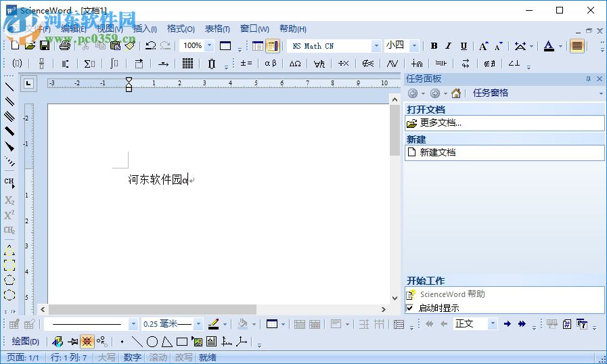Toggle the highlighted task panel view button
Screen dimensions: 607x364
(272, 46)
